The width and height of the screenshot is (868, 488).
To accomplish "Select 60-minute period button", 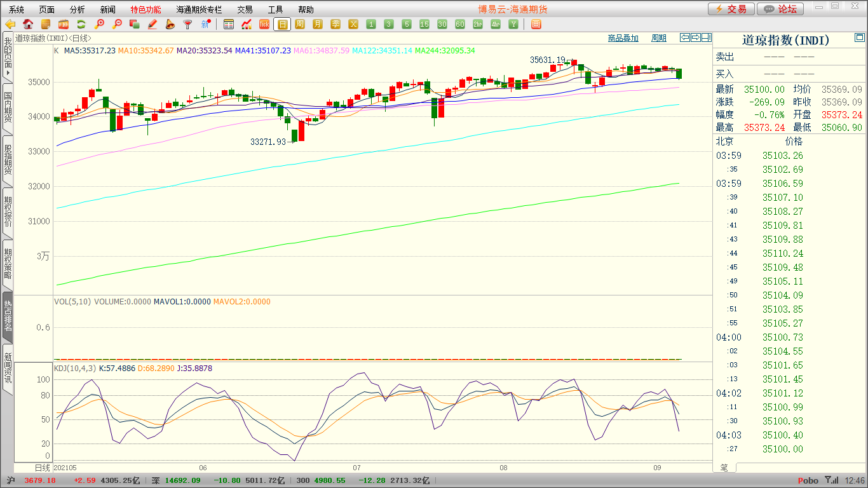I will (460, 24).
